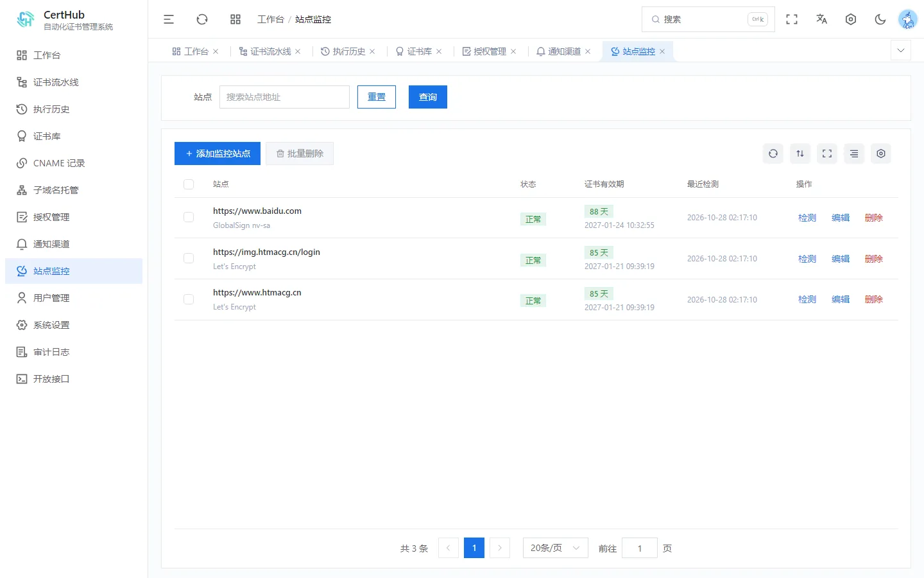Click 检测 for https://www.htmacg.cn
This screenshot has width=924, height=578.
pos(807,299)
